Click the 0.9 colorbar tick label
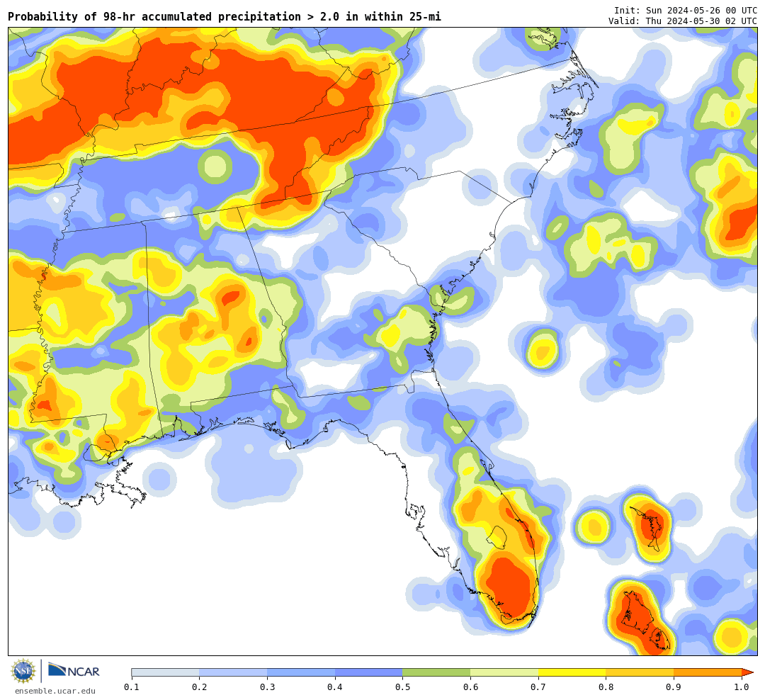 (674, 687)
